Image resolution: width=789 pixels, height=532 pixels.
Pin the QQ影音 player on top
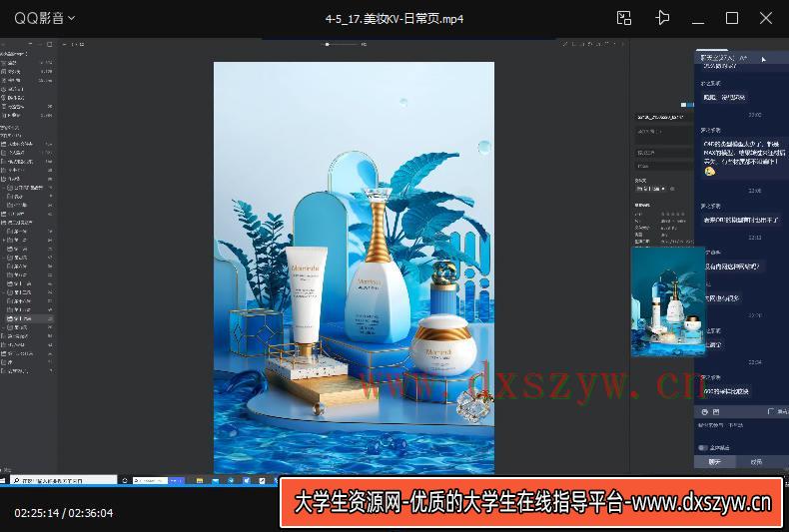tap(662, 18)
